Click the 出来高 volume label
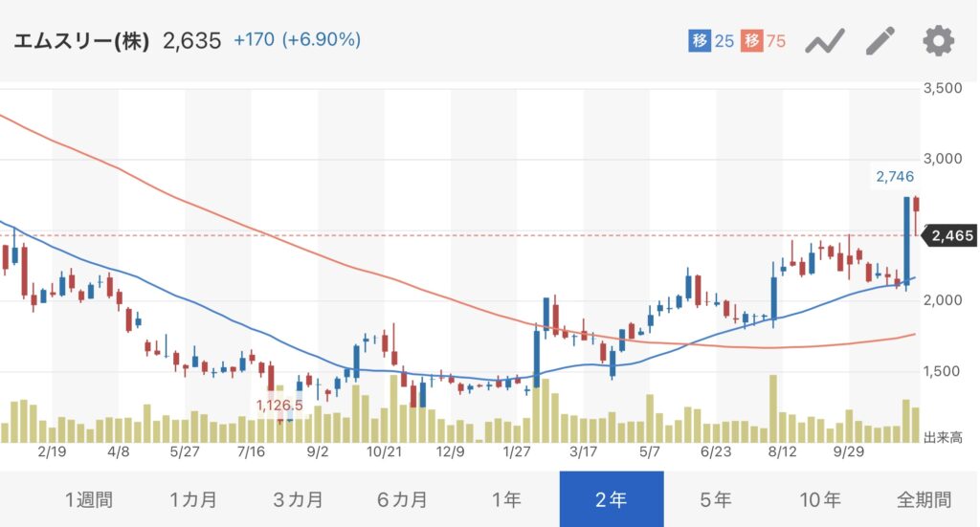 click(x=942, y=437)
